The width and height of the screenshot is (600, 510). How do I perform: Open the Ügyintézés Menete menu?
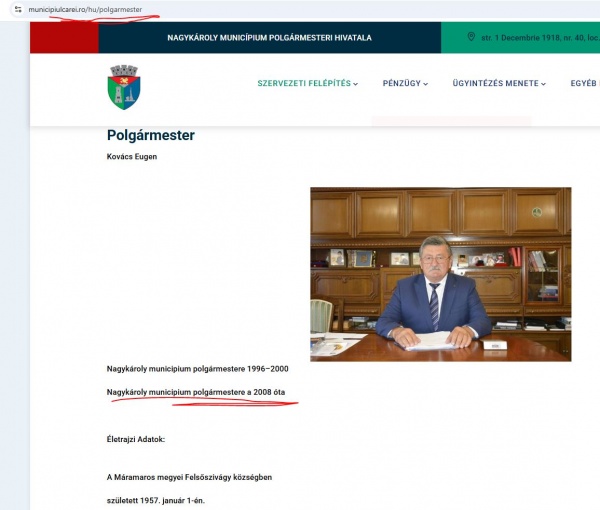(496, 83)
